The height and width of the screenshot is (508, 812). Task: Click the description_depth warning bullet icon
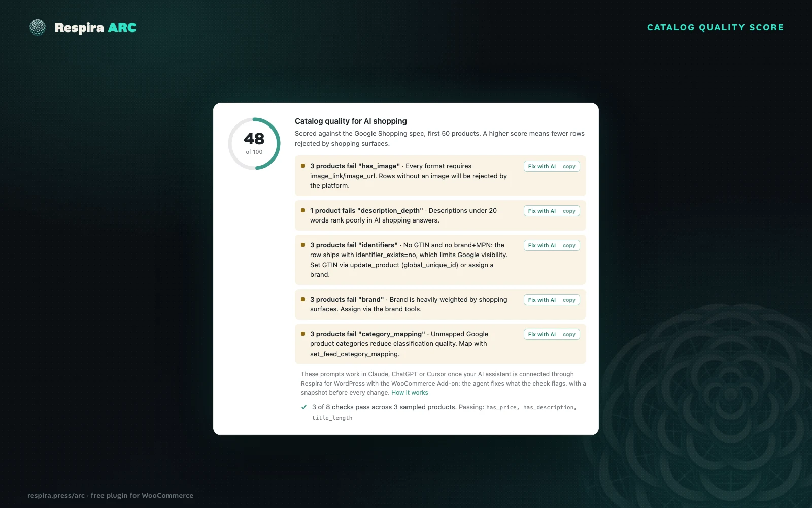tap(303, 210)
